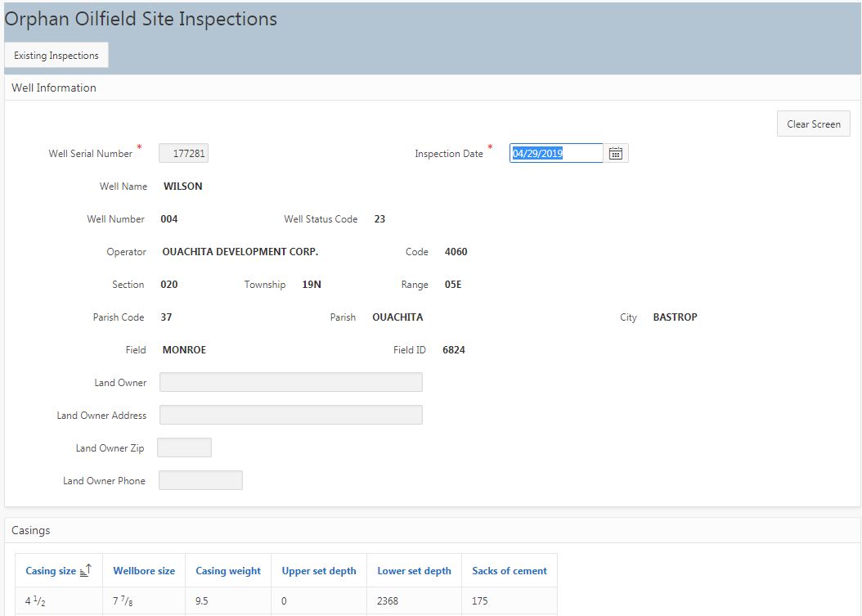This screenshot has height=616, width=862.
Task: Sort by Sacks of cement column
Action: pyautogui.click(x=510, y=571)
